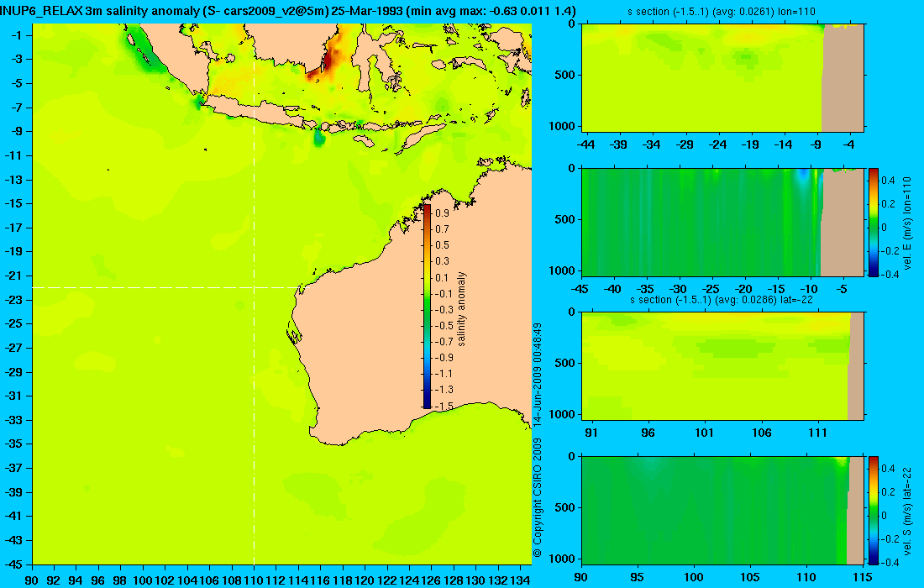Click the top salinity section plot at lon=110
This screenshot has width=924, height=588.
coord(722,78)
